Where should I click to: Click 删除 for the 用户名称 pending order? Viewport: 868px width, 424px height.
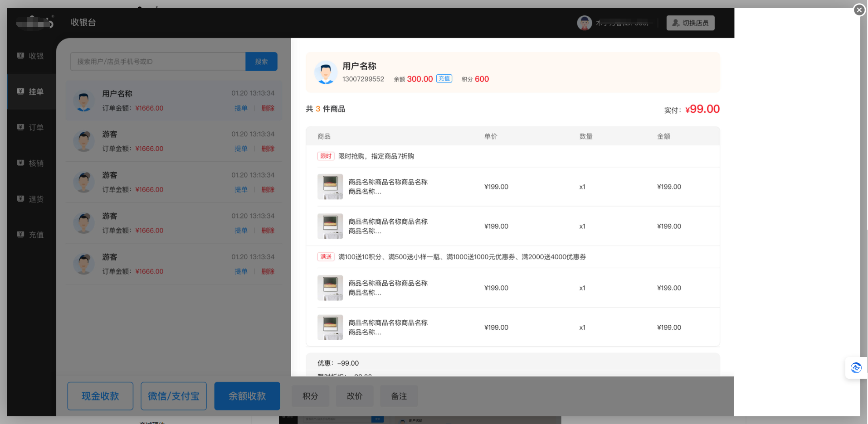coord(268,108)
